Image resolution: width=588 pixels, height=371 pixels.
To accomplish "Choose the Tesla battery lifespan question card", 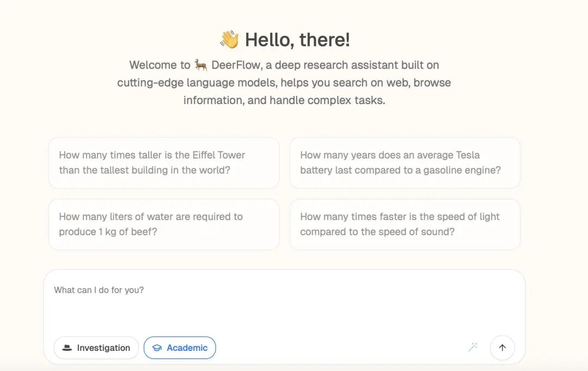I will [405, 163].
